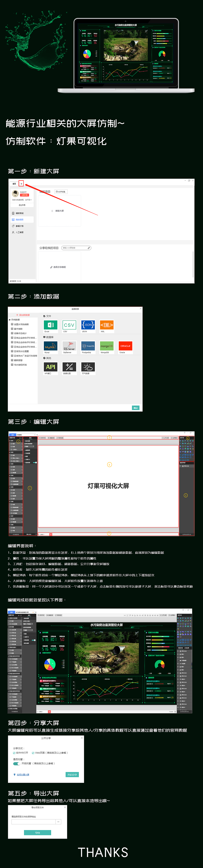Choose the 天气数据 weather icon
Screen dimensions: 203x868
88,367
